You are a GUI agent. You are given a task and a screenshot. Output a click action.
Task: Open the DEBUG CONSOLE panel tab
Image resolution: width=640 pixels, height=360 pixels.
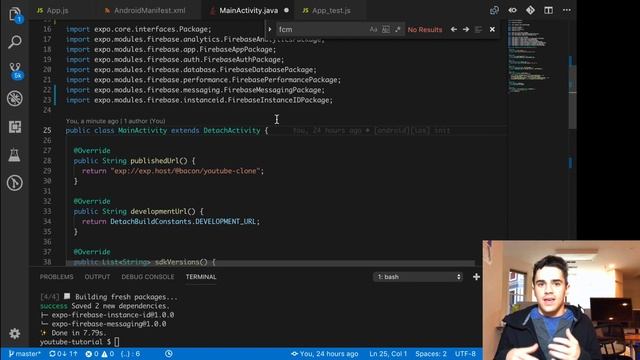point(148,277)
